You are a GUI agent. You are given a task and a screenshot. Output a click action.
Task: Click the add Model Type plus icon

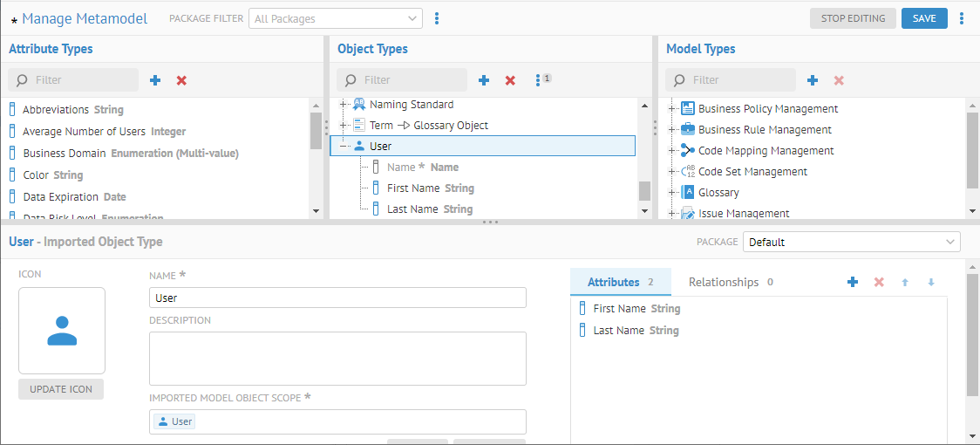coord(813,80)
